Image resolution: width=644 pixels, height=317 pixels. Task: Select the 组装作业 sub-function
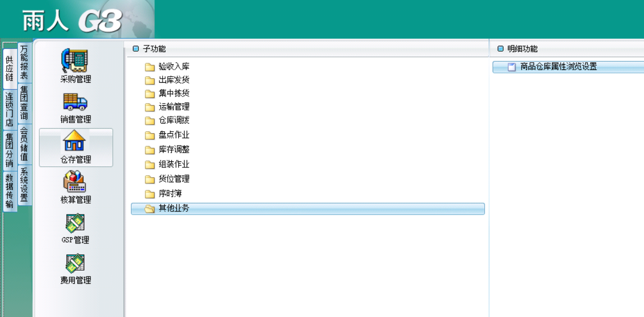pos(174,164)
